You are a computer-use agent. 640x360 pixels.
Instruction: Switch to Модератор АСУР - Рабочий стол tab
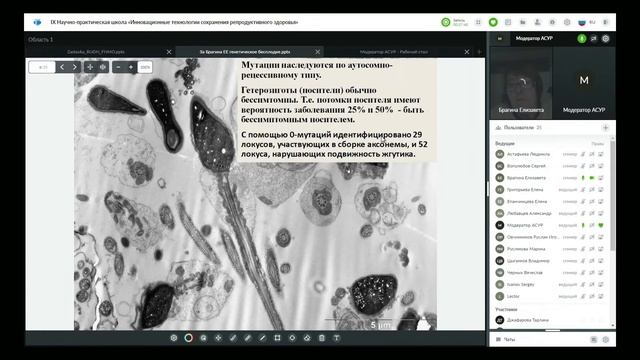pyautogui.click(x=394, y=52)
